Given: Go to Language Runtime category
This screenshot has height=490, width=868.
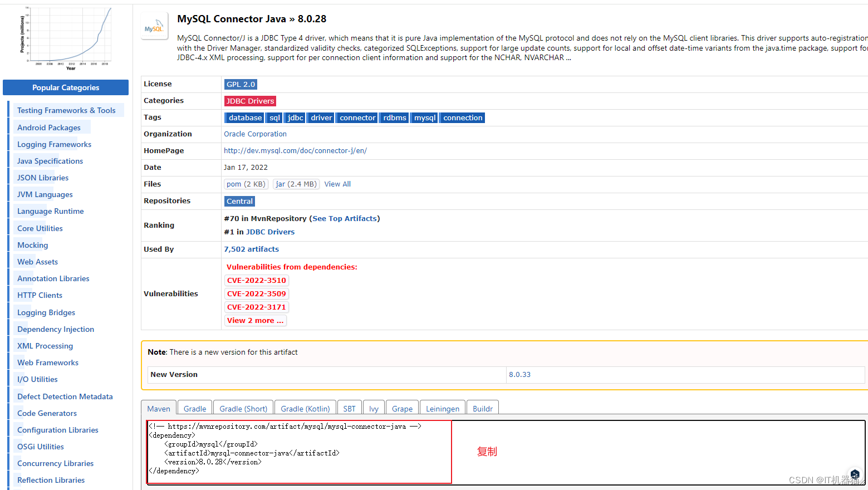Looking at the screenshot, I should tap(51, 211).
